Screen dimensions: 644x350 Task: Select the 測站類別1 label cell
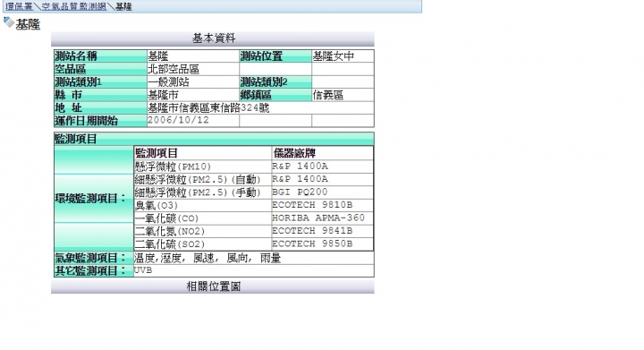coord(100,81)
